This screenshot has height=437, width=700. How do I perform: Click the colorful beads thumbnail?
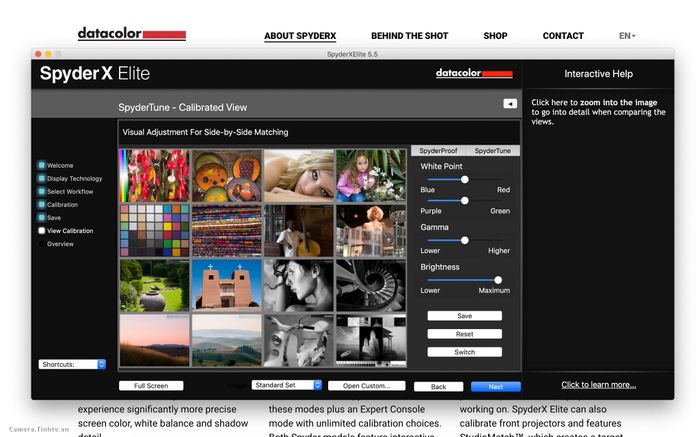(227, 231)
